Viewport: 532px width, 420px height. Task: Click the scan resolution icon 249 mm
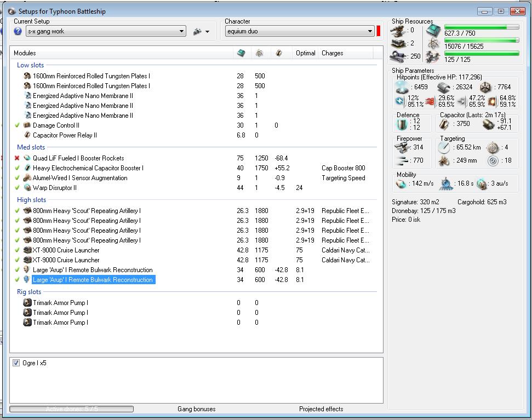444,160
